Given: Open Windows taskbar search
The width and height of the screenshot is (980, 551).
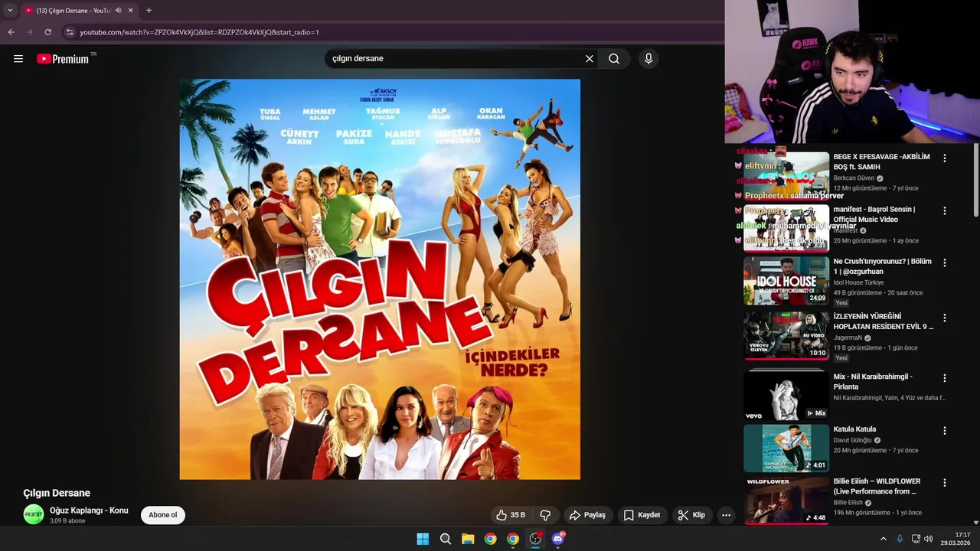Looking at the screenshot, I should click(x=446, y=539).
